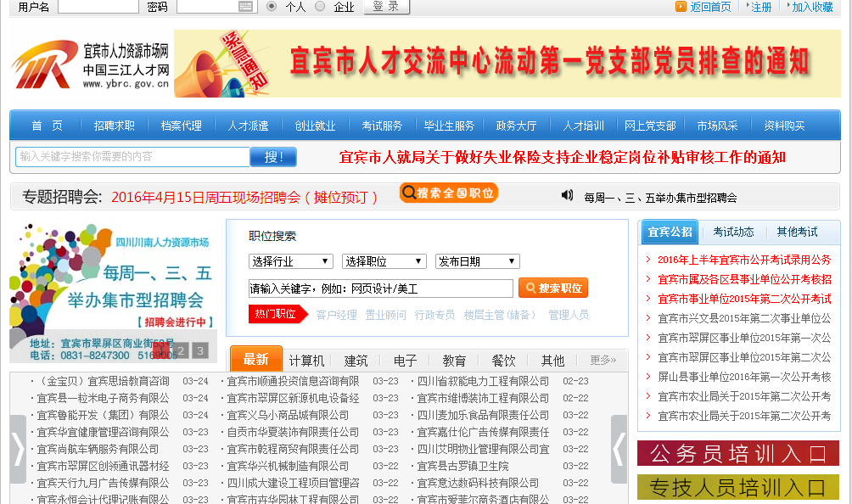Click the 登录 button
Image resolution: width=852 pixels, height=504 pixels.
click(386, 7)
